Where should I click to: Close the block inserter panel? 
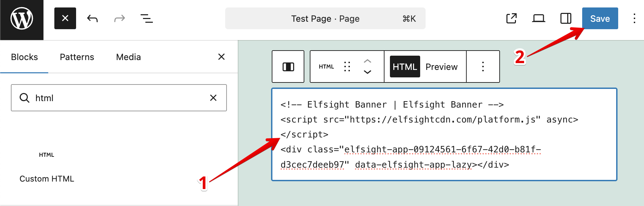click(221, 57)
